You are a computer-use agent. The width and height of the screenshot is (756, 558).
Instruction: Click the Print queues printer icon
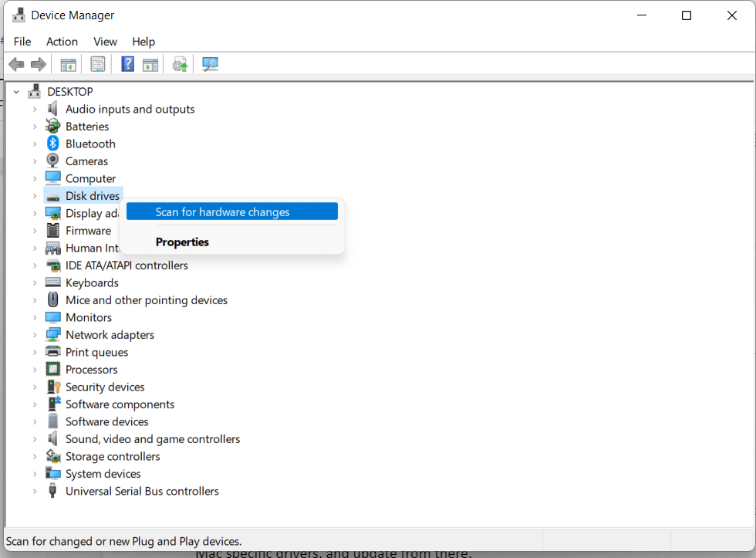53,352
